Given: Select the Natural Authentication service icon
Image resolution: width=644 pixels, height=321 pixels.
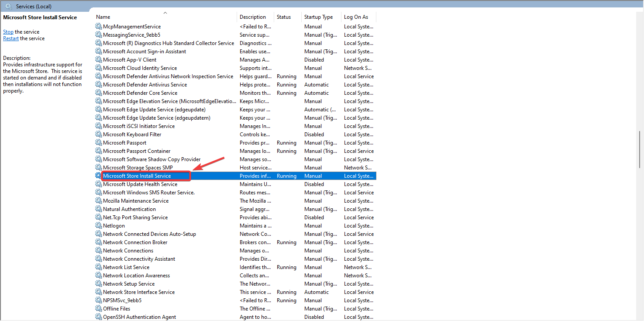Looking at the screenshot, I should coord(99,209).
